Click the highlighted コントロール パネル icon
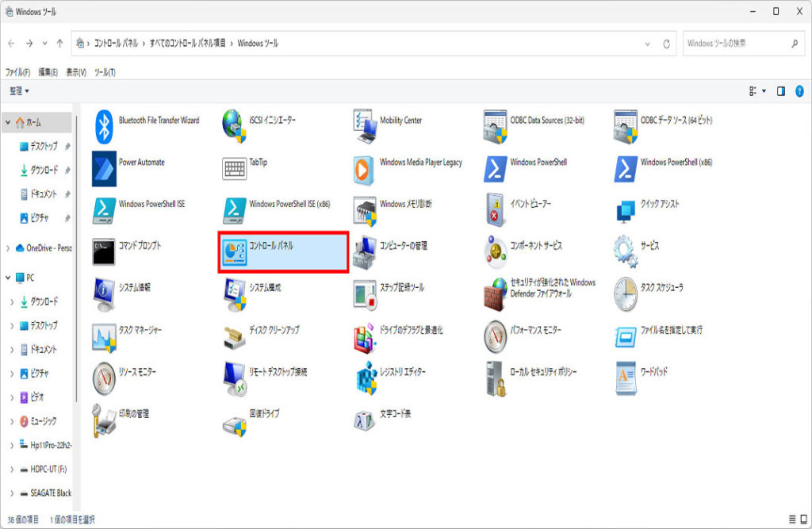The width and height of the screenshot is (812, 529). point(236,251)
